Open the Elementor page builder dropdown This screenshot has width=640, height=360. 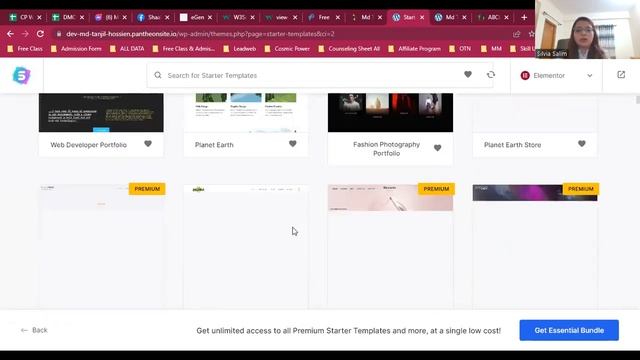pyautogui.click(x=556, y=76)
